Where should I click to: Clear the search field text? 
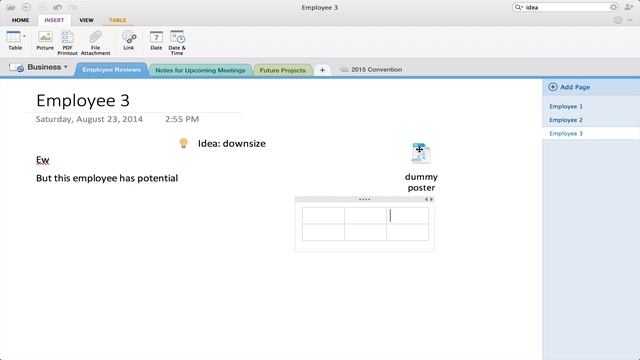pos(613,7)
